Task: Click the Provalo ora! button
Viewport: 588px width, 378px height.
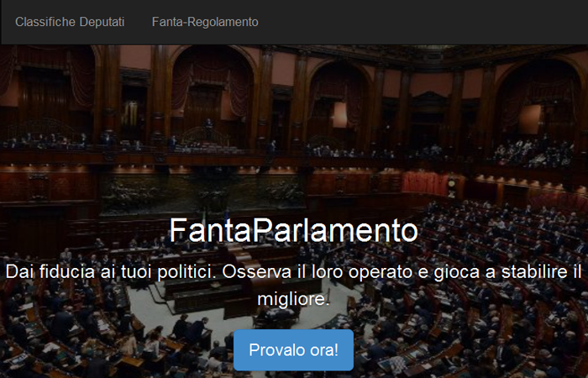Action: coord(294,350)
